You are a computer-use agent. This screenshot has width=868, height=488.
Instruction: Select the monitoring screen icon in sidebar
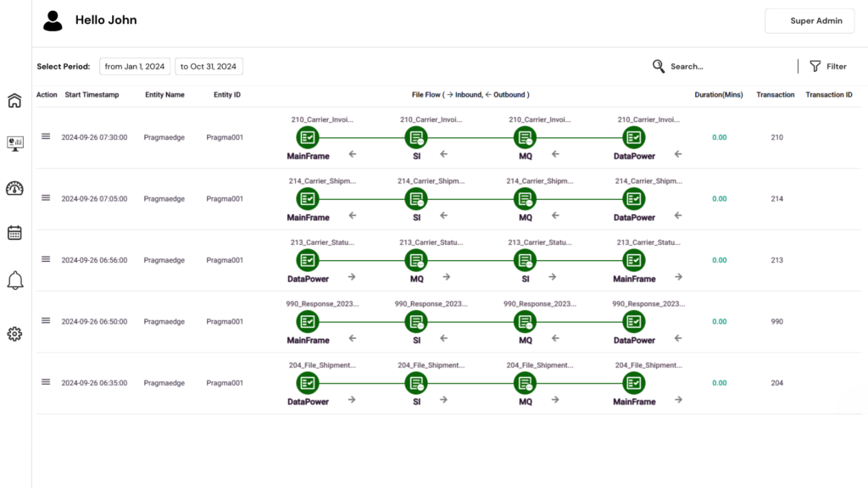[14, 143]
